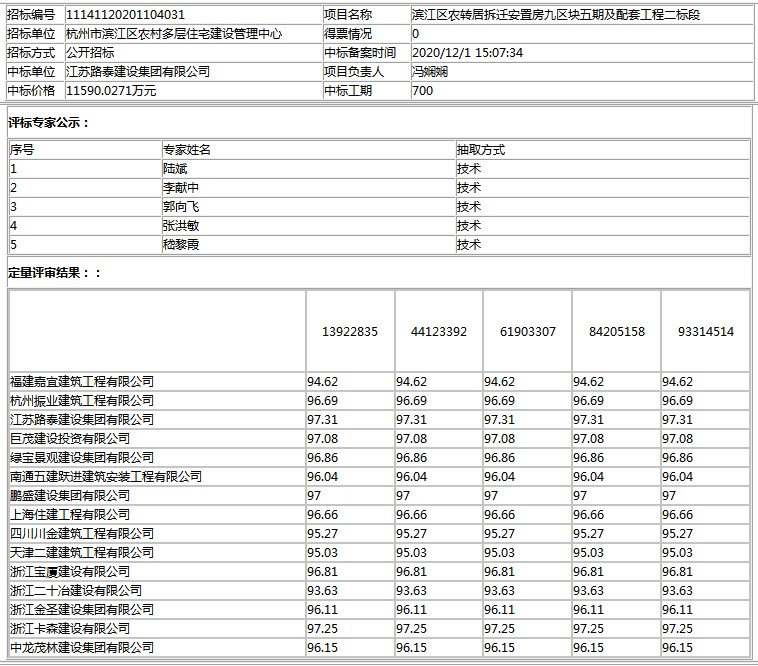
Task: Select project name 滨江区农转居拆迁安置房九区块五期及配套工程二标段
Action: pos(556,14)
